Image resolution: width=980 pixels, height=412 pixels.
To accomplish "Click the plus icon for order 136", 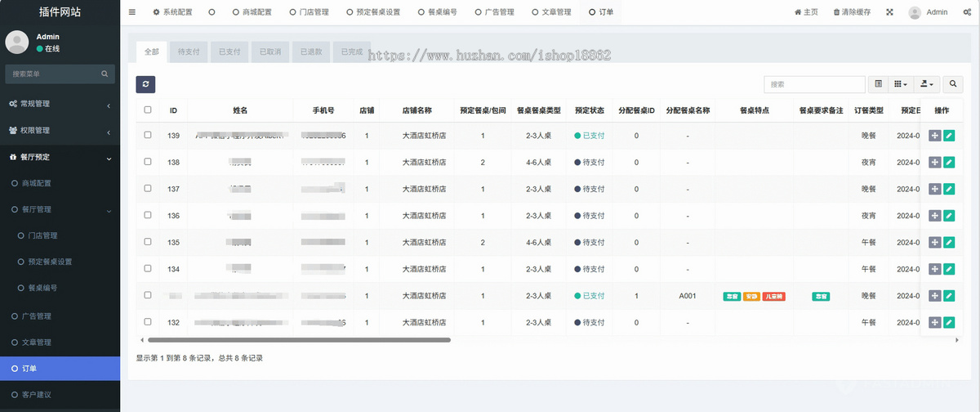I will tap(935, 216).
